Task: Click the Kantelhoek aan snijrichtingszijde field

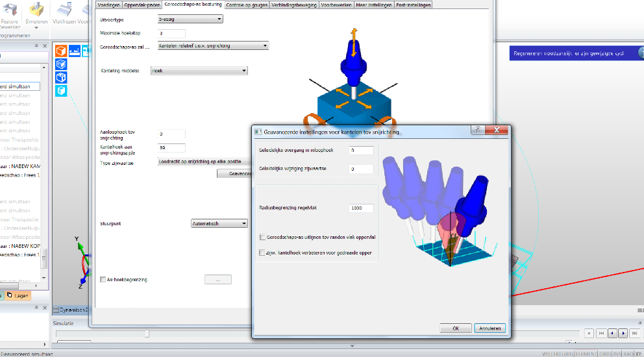Action: click(x=171, y=147)
